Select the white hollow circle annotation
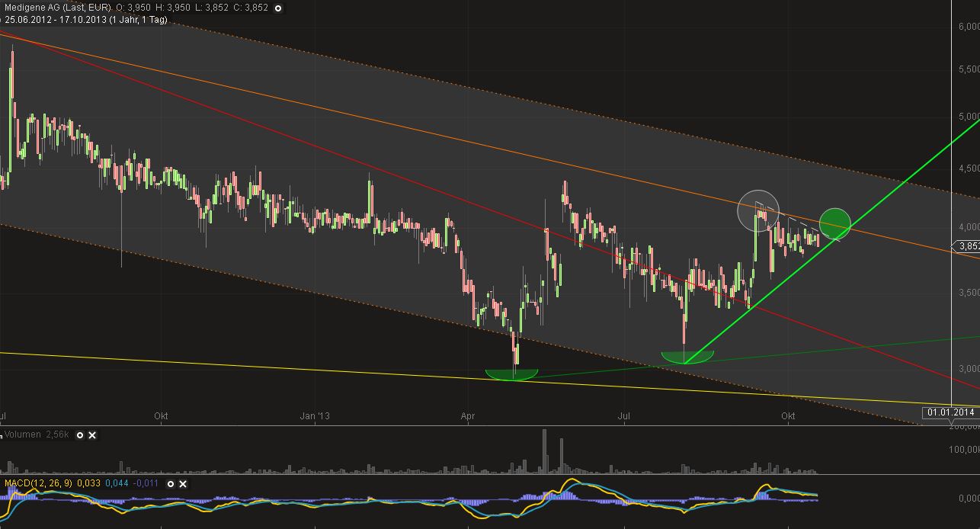Screen dimensions: 980x529 [758, 210]
